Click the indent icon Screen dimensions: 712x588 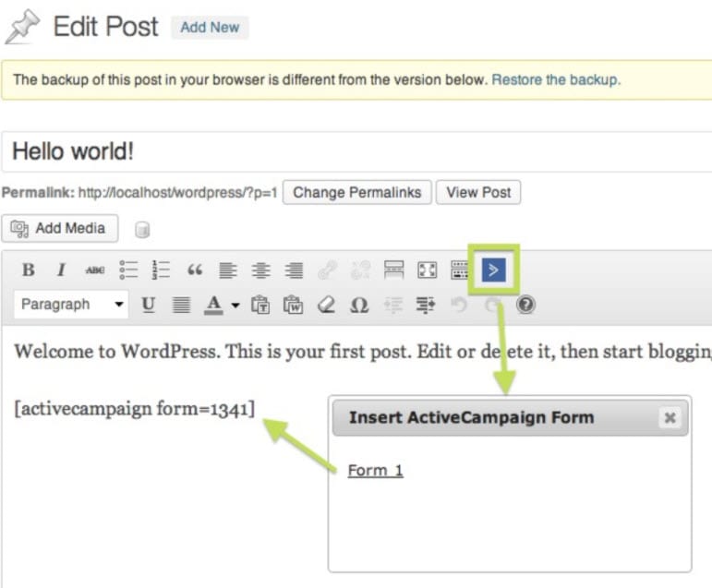426,306
